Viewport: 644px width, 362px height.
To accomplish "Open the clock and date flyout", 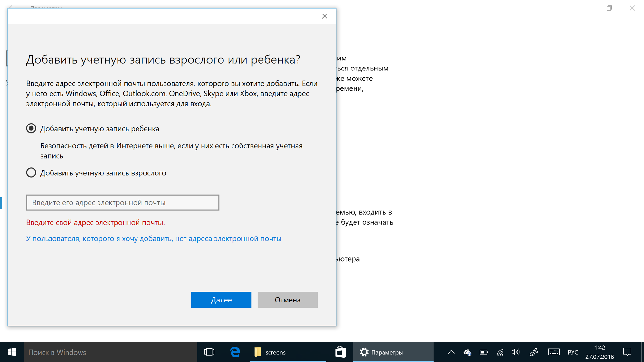I will coord(600,352).
